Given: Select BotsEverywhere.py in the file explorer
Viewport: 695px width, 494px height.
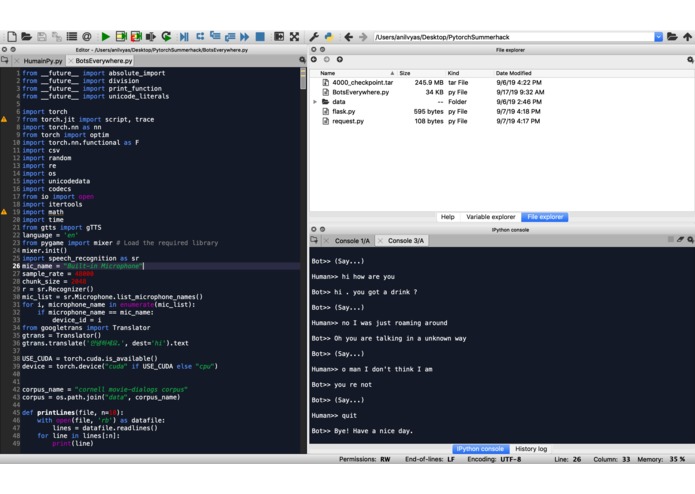Looking at the screenshot, I should tap(360, 92).
